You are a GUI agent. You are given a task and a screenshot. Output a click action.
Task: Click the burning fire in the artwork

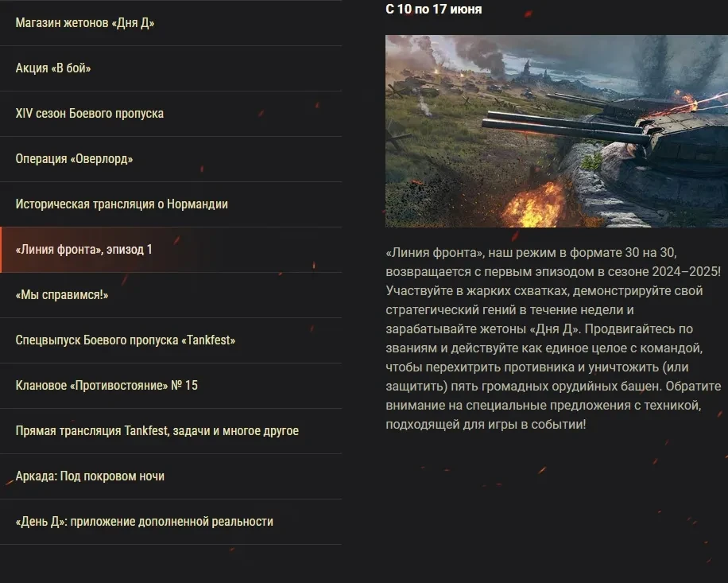tap(534, 204)
